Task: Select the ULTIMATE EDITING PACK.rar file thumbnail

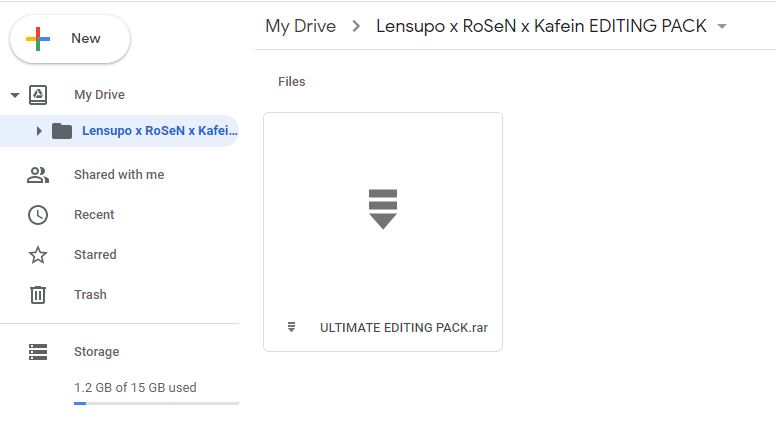Action: pos(383,208)
